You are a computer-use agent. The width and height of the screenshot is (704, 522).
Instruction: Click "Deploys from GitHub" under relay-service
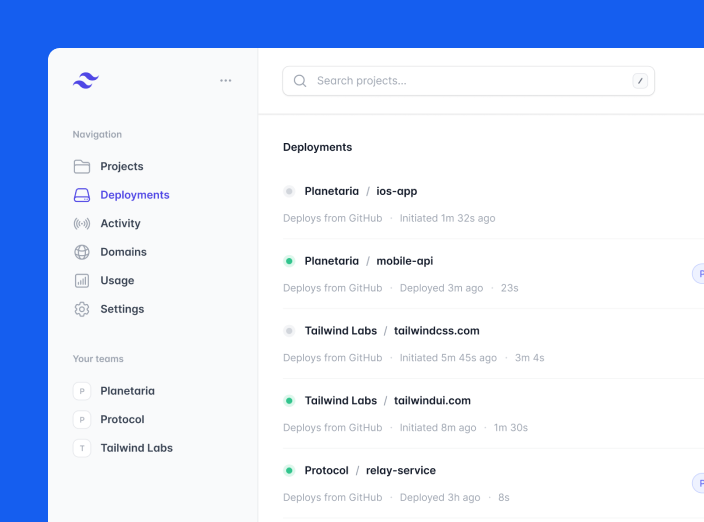(x=333, y=497)
